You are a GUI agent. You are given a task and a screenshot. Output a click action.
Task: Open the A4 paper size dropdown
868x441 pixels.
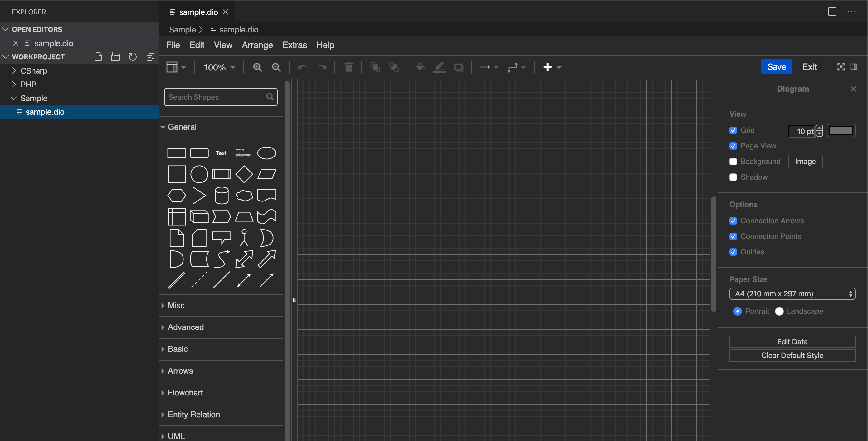click(792, 294)
